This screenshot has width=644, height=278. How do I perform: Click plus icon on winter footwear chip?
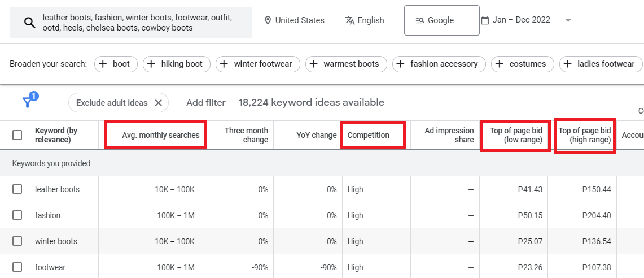224,64
